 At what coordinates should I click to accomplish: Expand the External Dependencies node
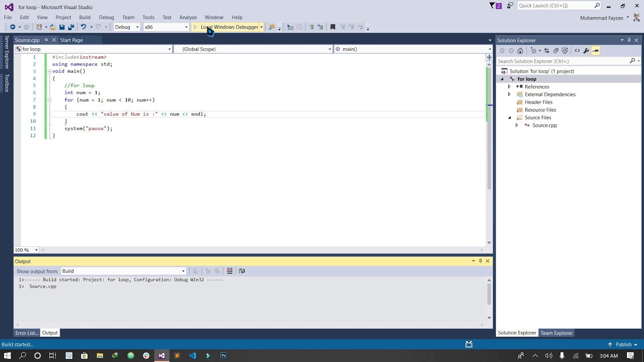[x=509, y=95]
